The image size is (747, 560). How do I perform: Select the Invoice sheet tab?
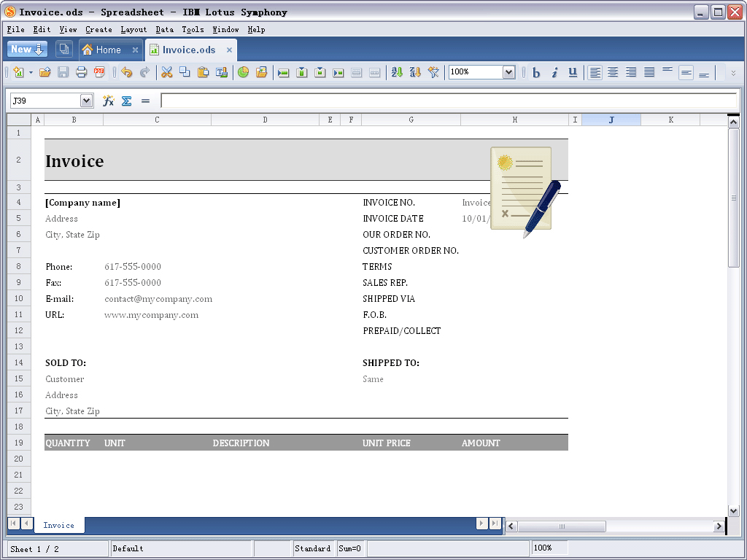click(58, 524)
